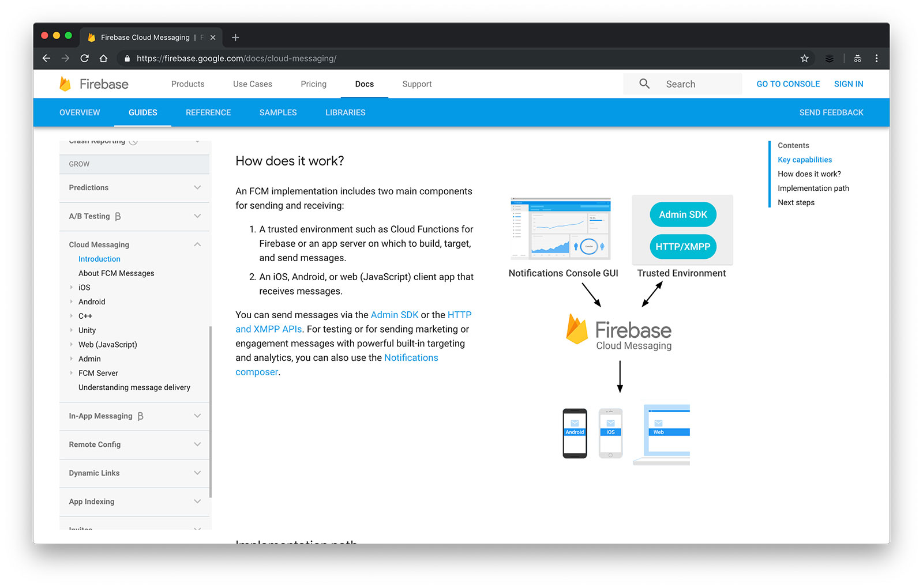
Task: Go to the Pricing page
Action: [313, 84]
